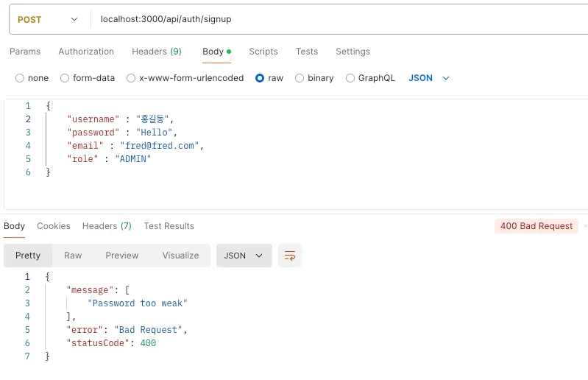Switch response view to Raw
The height and width of the screenshot is (380, 588).
(73, 256)
